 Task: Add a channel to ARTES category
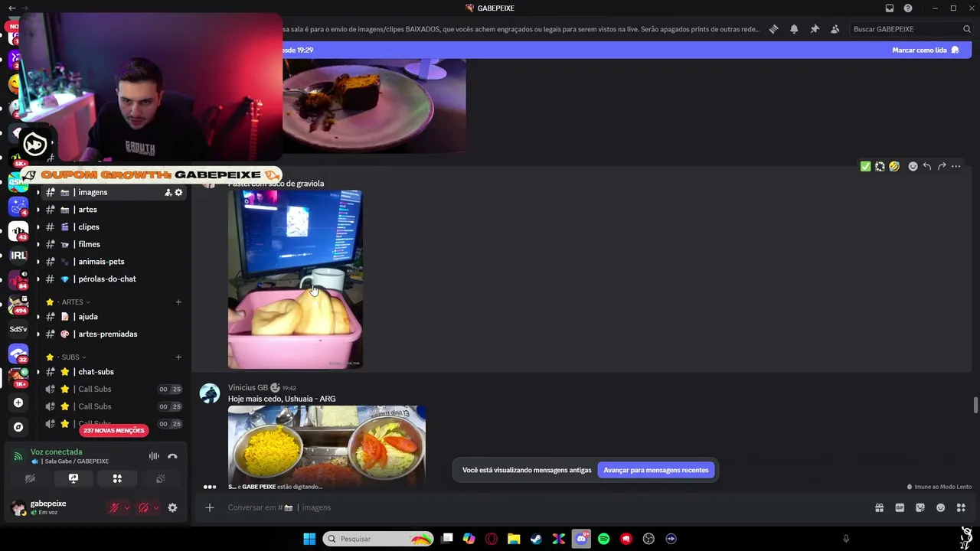178,302
